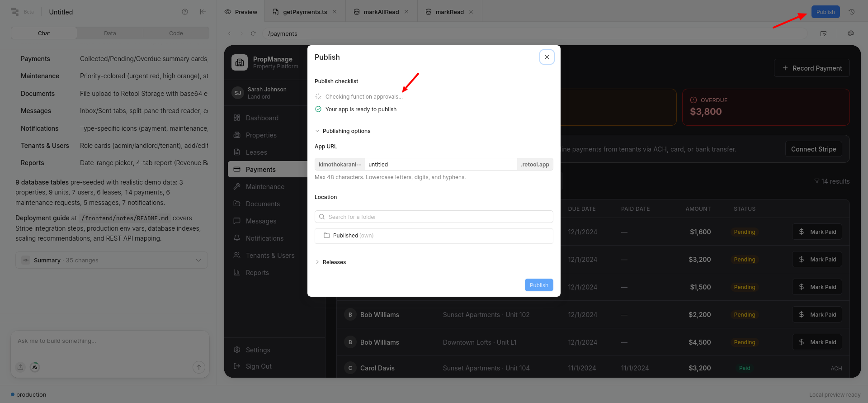Collapse the left chat panel
Screen dimensions: 868x403
click(203, 12)
